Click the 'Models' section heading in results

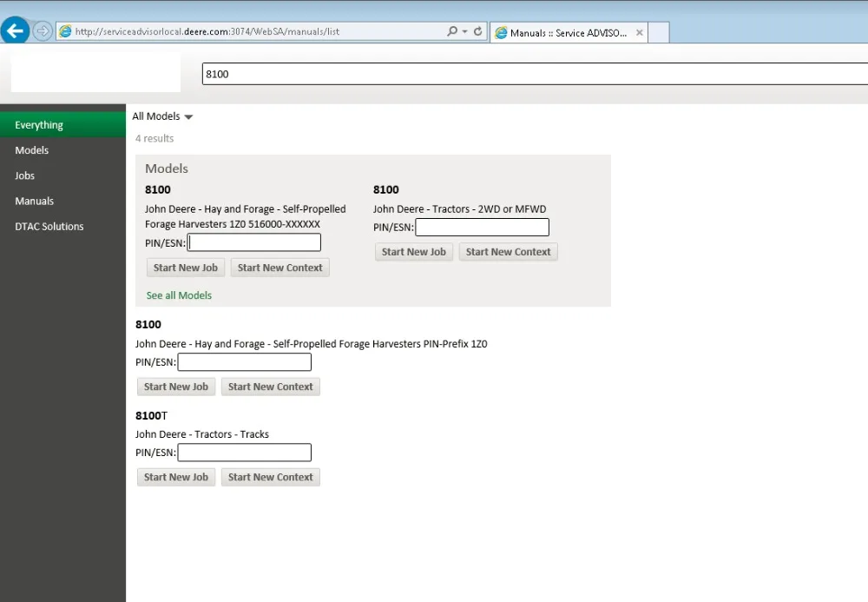[x=167, y=169]
